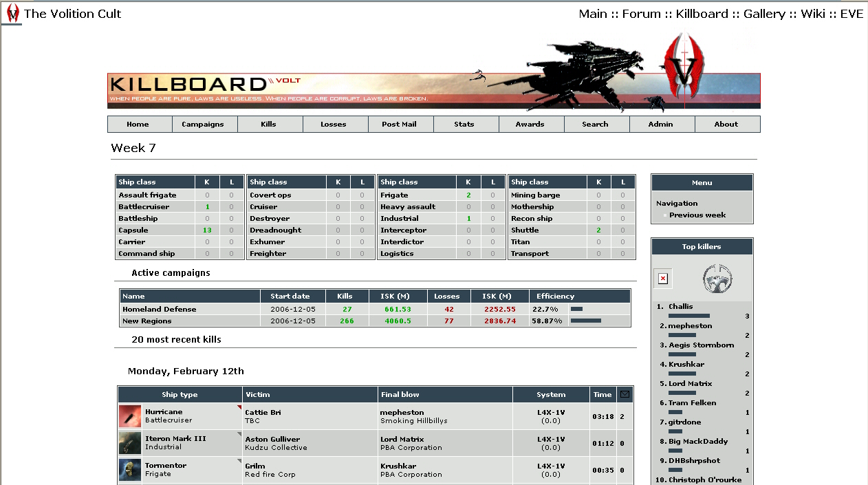Click New Regions efficiency bar

tap(586, 321)
